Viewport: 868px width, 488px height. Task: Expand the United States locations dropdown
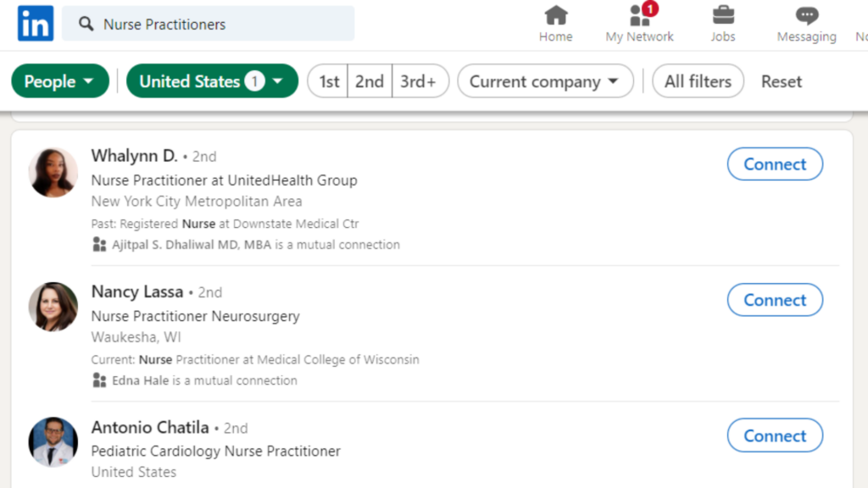(x=211, y=81)
